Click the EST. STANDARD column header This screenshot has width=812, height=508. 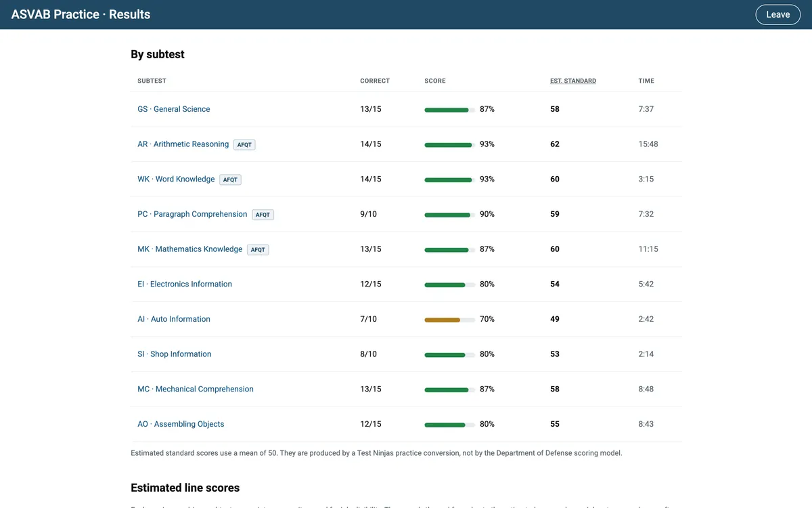click(573, 81)
